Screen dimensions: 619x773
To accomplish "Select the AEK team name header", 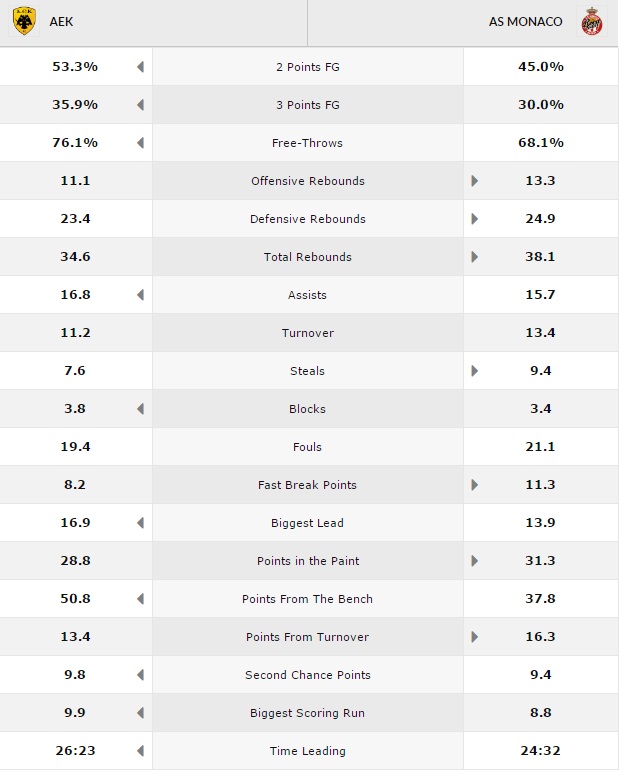I will coord(62,21).
